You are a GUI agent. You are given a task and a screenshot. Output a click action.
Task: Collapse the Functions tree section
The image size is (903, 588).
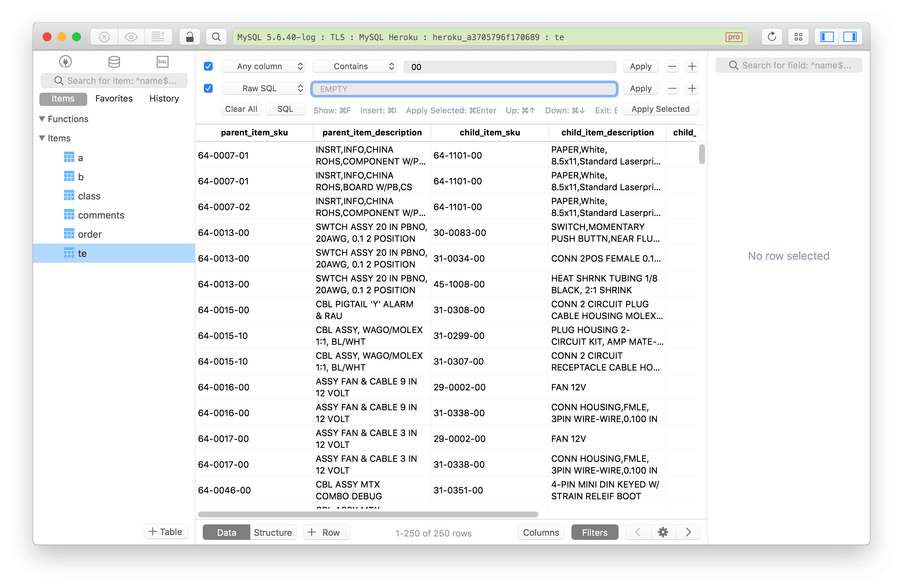pos(42,119)
